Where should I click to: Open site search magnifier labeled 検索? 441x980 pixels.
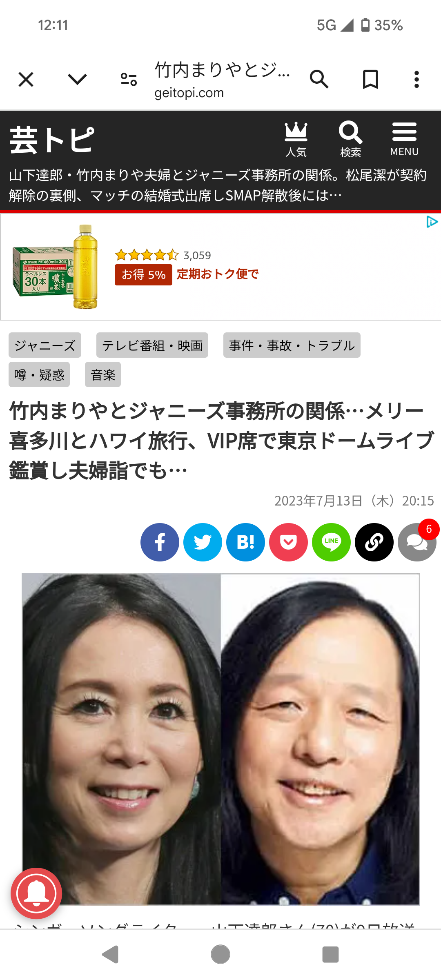(350, 139)
